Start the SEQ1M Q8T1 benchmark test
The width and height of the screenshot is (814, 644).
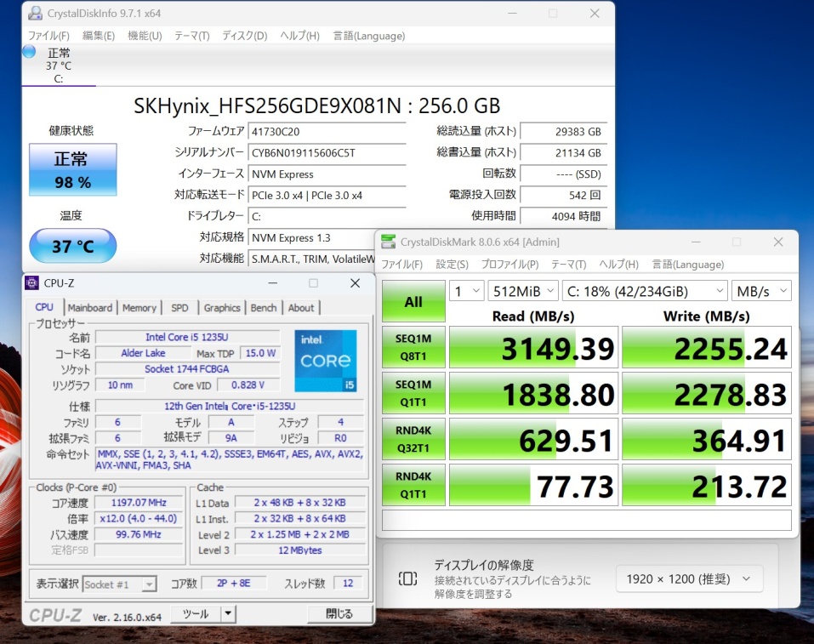[x=413, y=348]
